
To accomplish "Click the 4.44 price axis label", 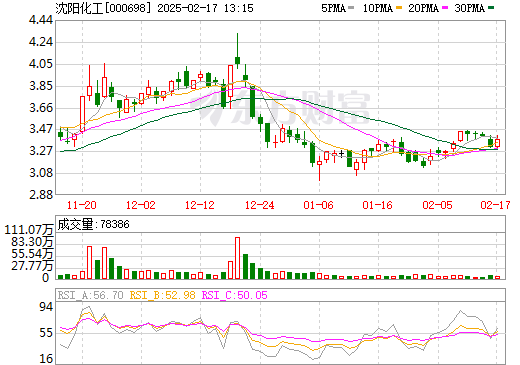I will click(x=41, y=20).
